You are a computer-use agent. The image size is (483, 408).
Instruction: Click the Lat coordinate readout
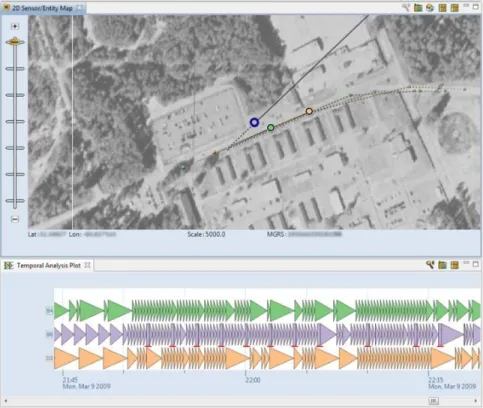(x=47, y=234)
